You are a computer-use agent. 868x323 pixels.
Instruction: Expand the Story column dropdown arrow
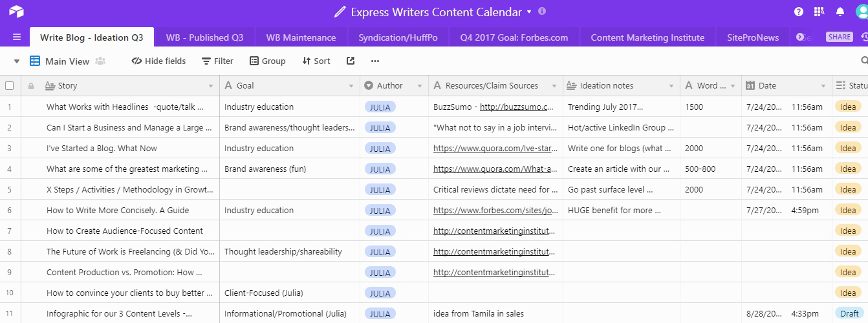point(211,86)
